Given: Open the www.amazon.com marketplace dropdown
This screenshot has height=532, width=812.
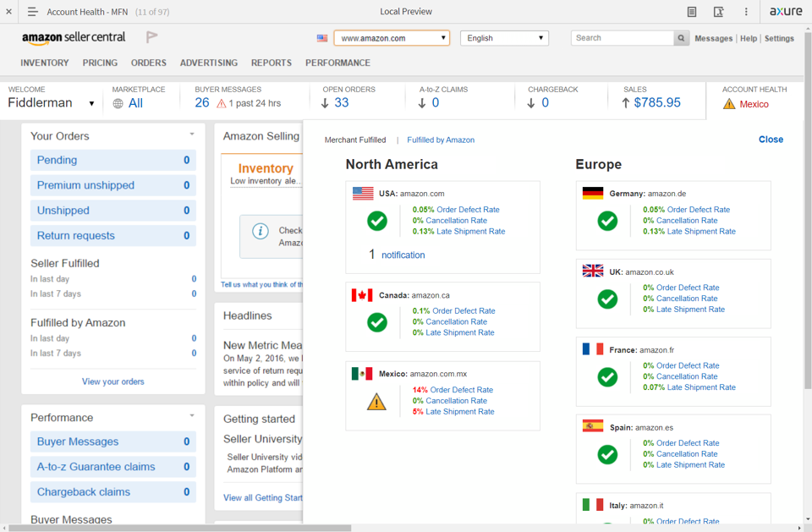Looking at the screenshot, I should pyautogui.click(x=392, y=38).
